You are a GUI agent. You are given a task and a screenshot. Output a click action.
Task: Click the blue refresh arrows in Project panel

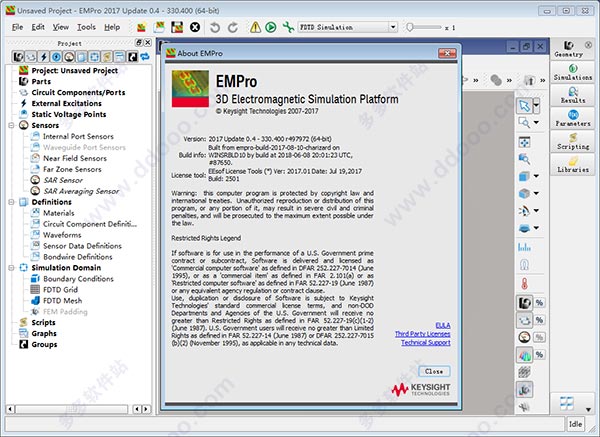tap(145, 57)
